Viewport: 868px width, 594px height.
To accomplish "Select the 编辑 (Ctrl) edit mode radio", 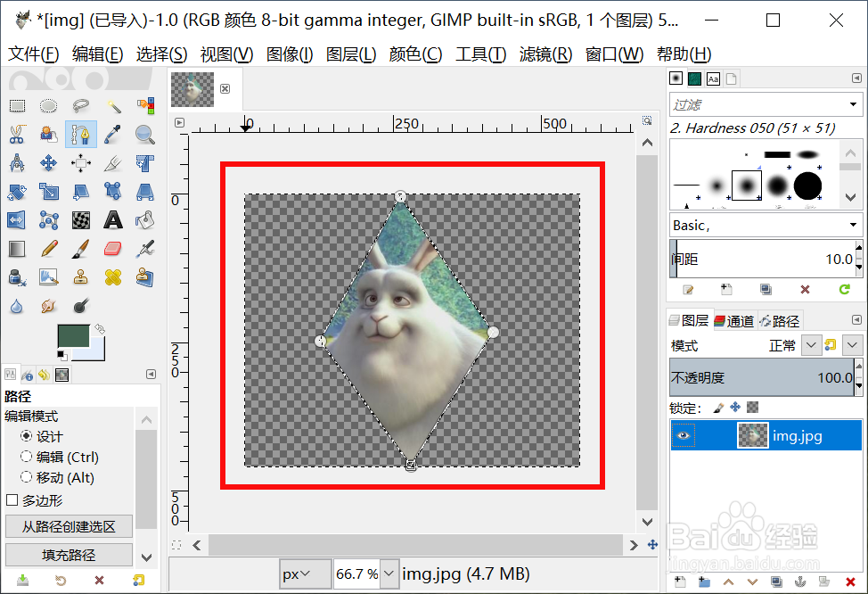I will 26,457.
